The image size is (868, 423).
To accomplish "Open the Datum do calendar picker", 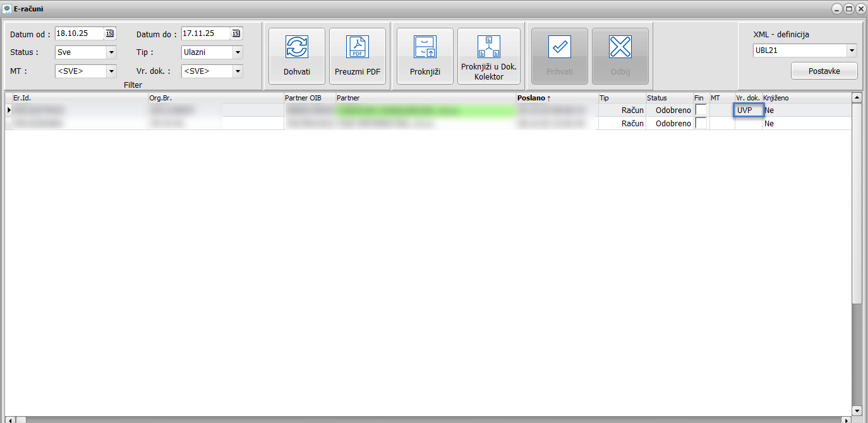I will (x=236, y=33).
